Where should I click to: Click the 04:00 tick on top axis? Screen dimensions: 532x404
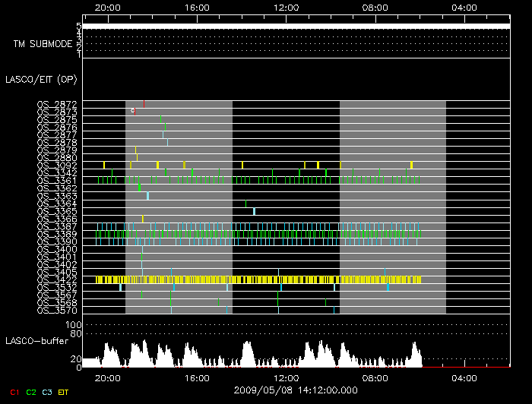tap(464, 7)
